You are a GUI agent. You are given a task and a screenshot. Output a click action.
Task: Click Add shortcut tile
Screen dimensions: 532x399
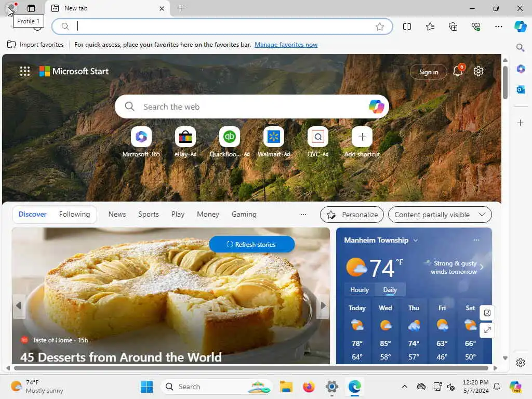click(362, 142)
